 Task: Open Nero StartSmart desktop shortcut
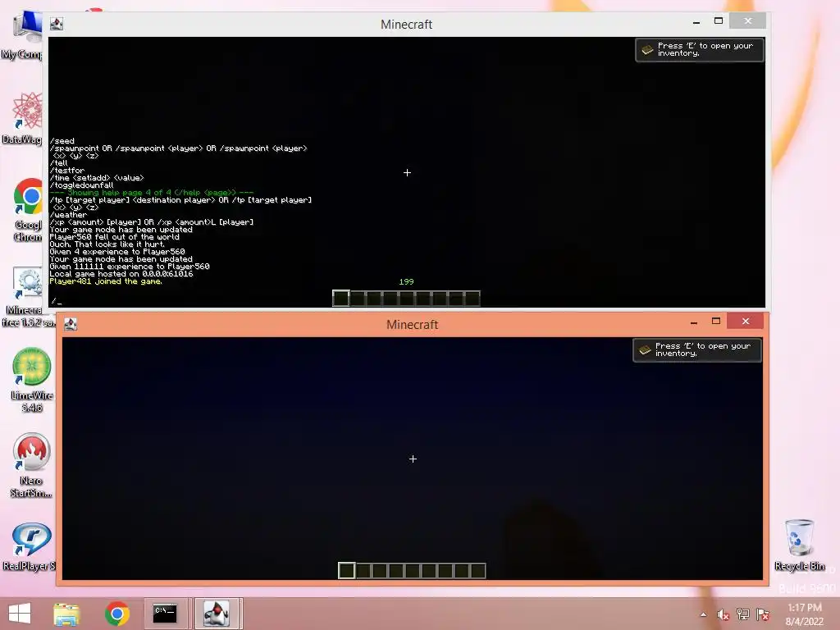[31, 465]
